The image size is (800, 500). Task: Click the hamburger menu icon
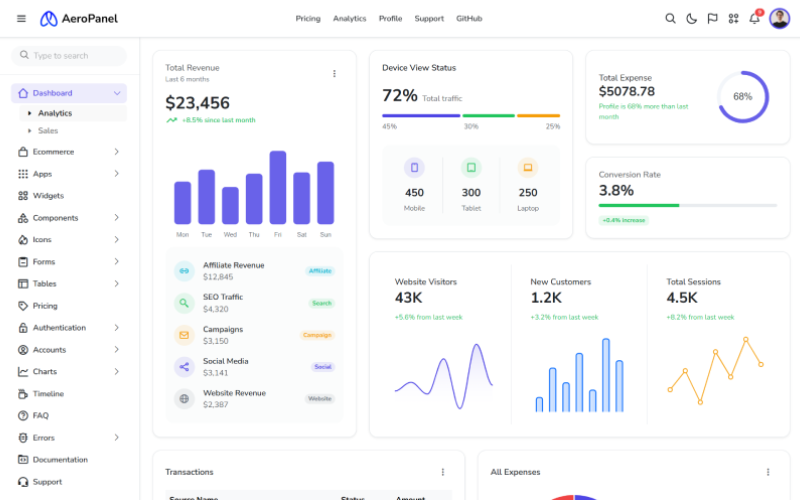click(x=21, y=18)
